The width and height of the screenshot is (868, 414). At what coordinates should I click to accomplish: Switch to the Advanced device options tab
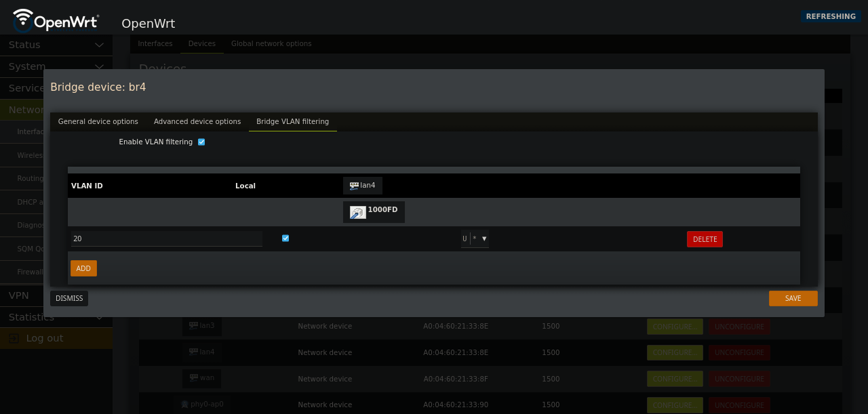click(197, 121)
